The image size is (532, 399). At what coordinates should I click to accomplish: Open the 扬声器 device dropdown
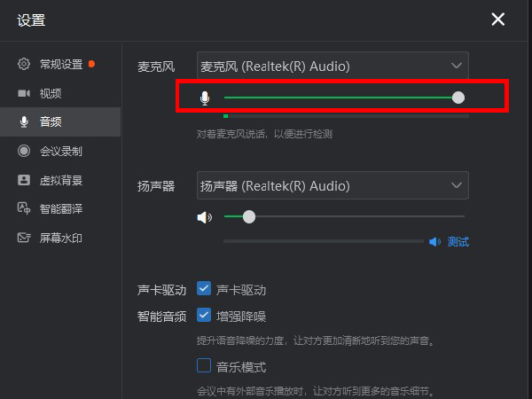[332, 185]
